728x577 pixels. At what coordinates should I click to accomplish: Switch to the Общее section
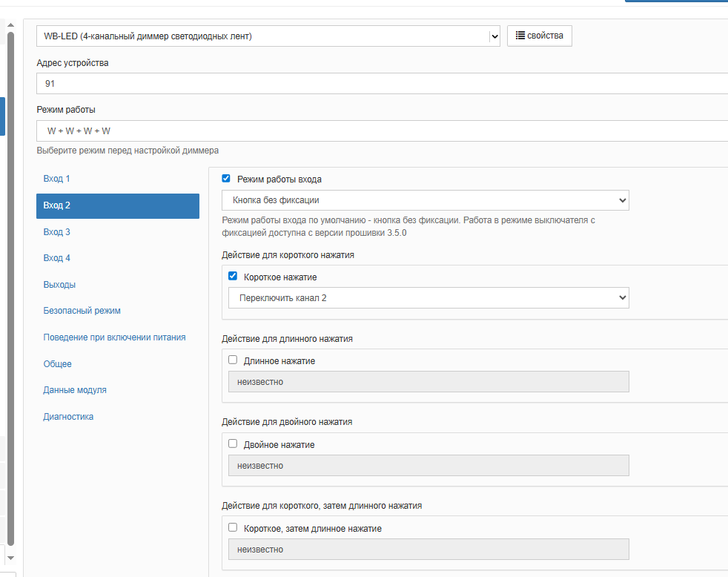(57, 364)
